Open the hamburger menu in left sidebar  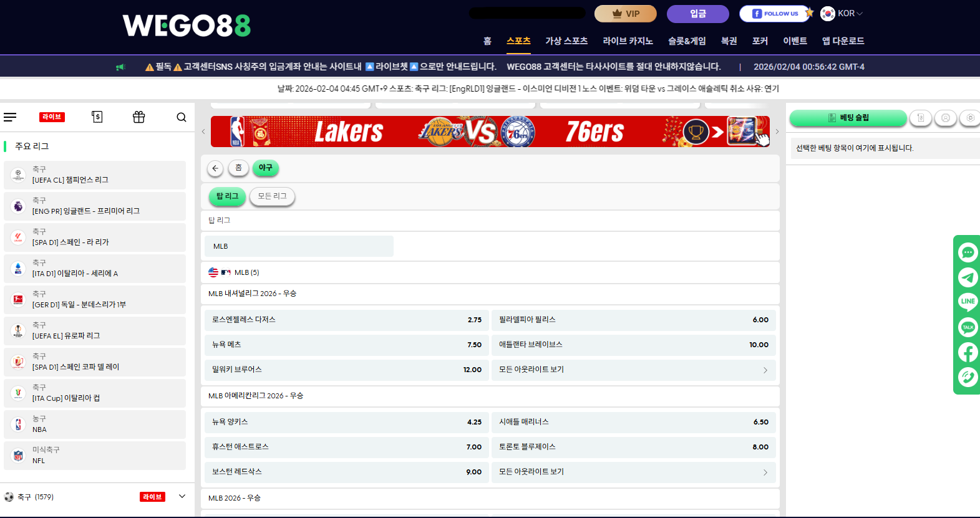10,117
